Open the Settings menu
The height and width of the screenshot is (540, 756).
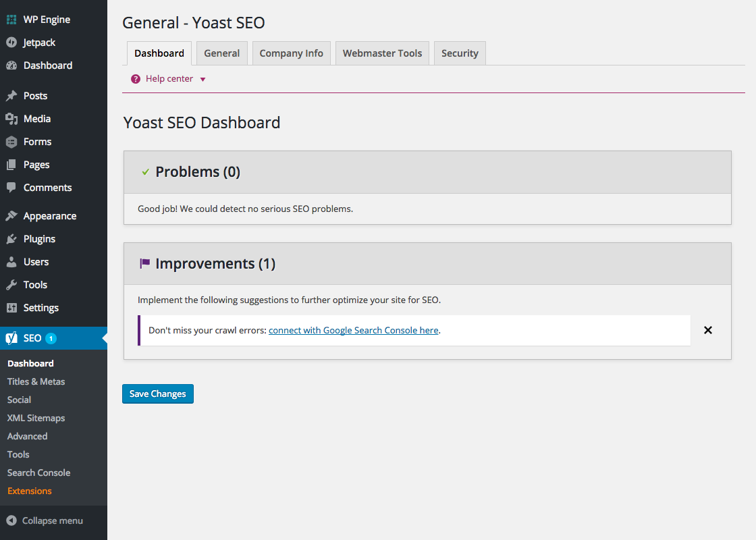[53, 308]
